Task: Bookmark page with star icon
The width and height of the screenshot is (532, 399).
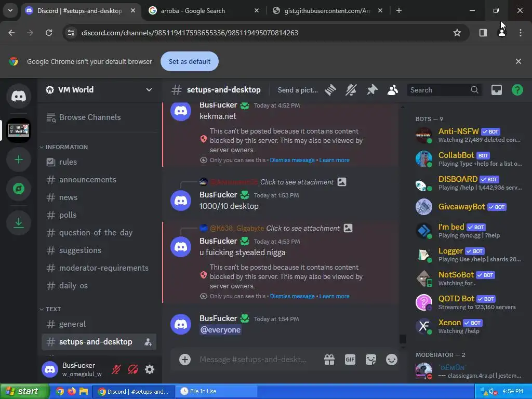Action: (x=457, y=33)
